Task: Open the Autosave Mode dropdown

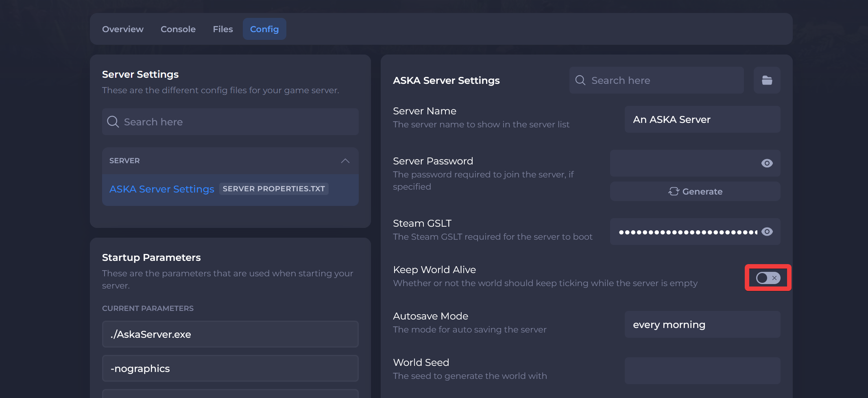Action: tap(702, 324)
